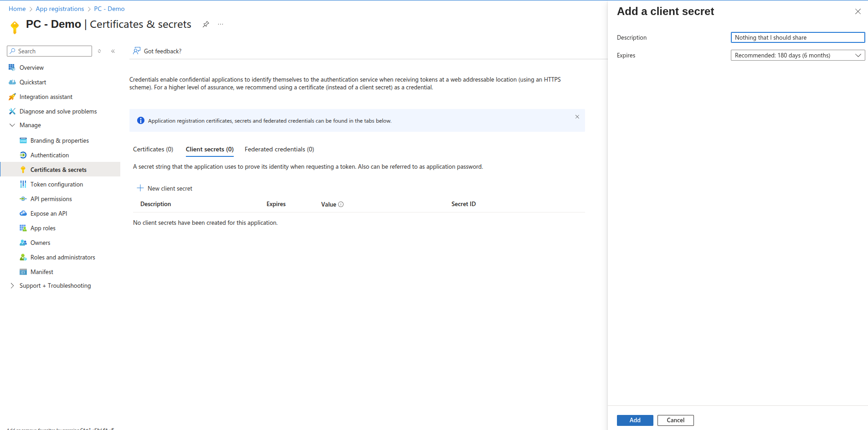Select Quickstart from the sidebar
This screenshot has height=430, width=868.
33,82
